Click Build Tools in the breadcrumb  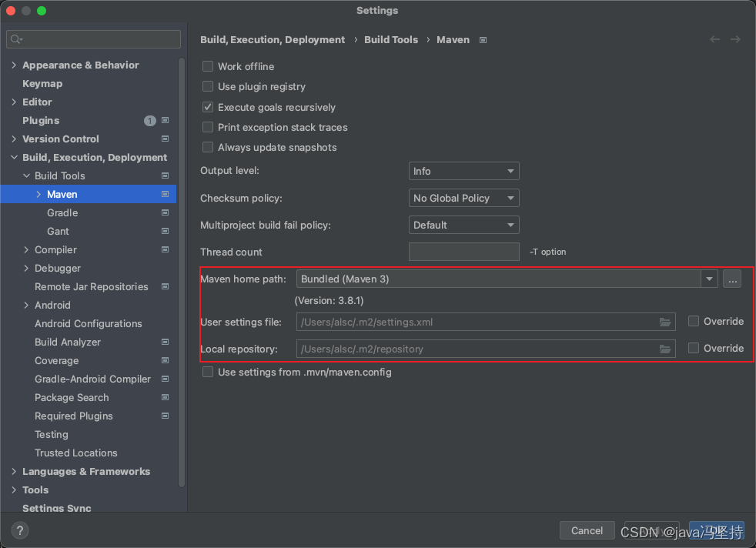(391, 40)
